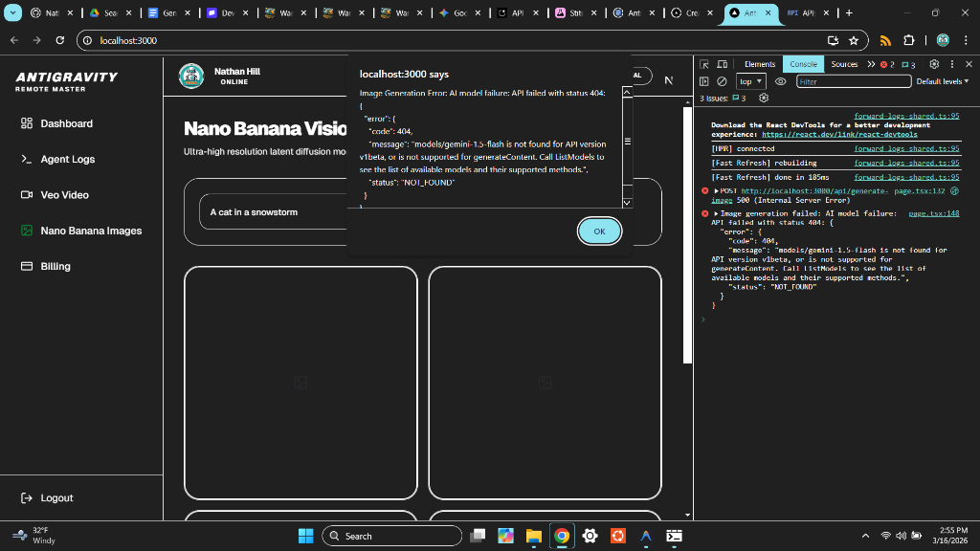The height and width of the screenshot is (551, 980).
Task: Switch to the Sources tab in DevTools
Action: pos(843,64)
